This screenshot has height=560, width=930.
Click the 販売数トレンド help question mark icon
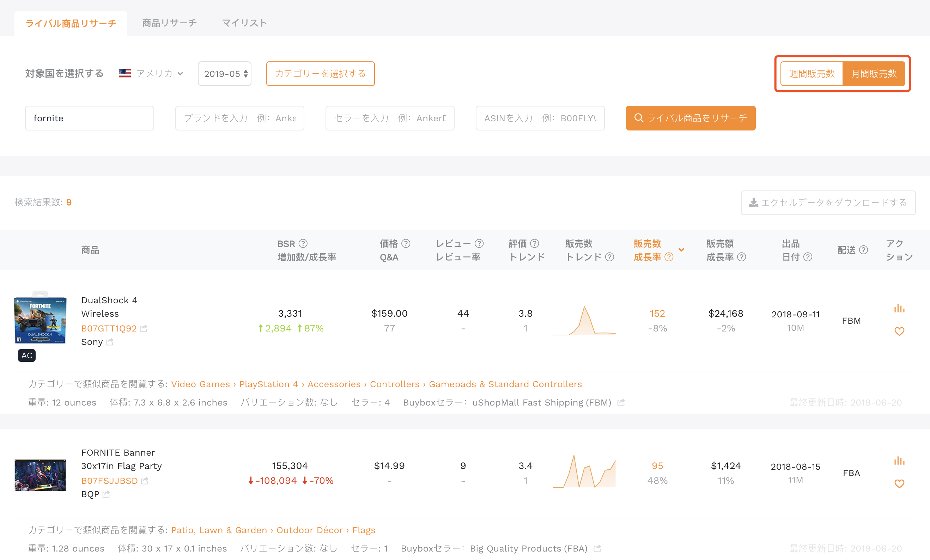tap(609, 257)
